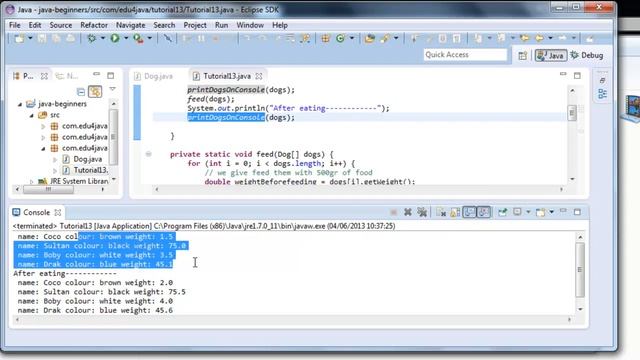Click the Toggle Mark Occurrences toolbar icon
Image resolution: width=640 pixels, height=360 pixels.
pos(429,38)
